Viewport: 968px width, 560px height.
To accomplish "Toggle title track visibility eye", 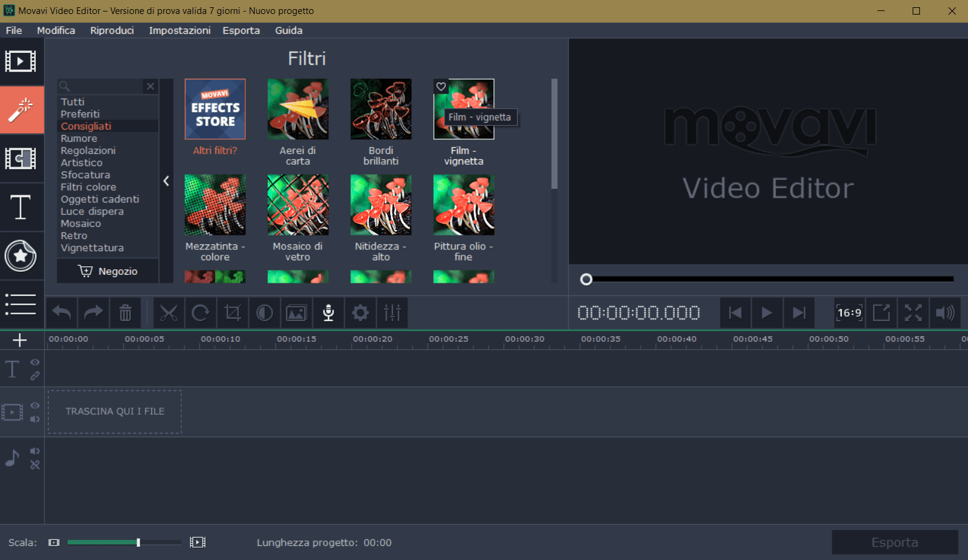I will [35, 362].
